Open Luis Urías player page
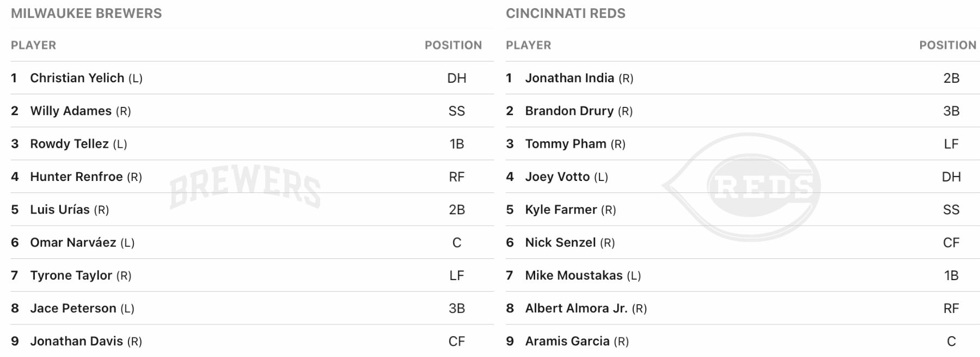Screen dimensions: 980x357 60,210
